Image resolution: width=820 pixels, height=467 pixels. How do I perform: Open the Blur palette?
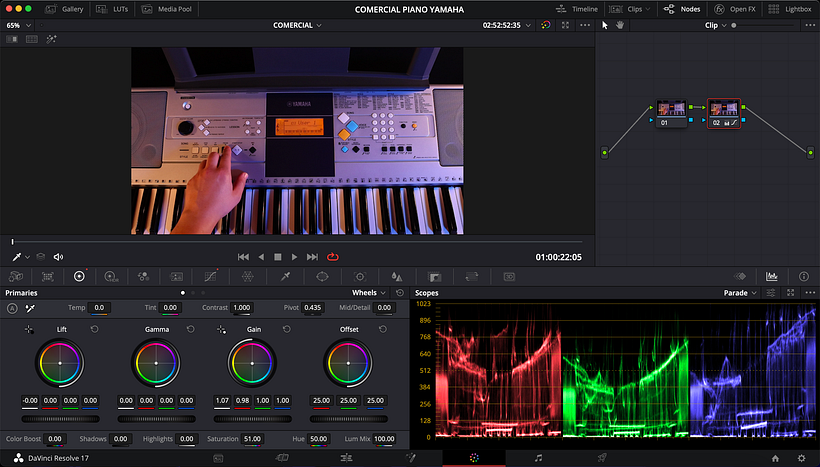(397, 277)
